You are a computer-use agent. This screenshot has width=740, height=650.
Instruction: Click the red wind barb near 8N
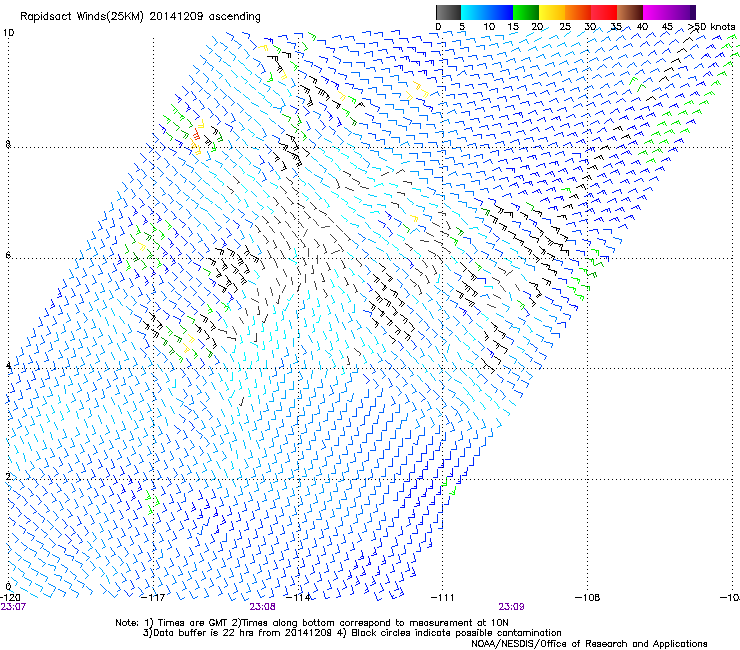196,135
